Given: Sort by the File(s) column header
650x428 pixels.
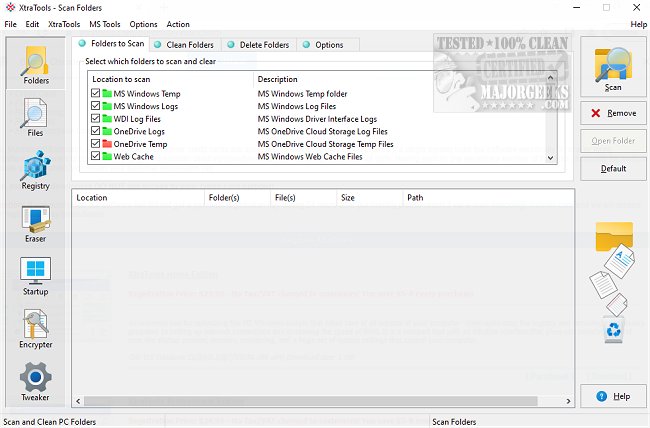Looking at the screenshot, I should click(303, 198).
